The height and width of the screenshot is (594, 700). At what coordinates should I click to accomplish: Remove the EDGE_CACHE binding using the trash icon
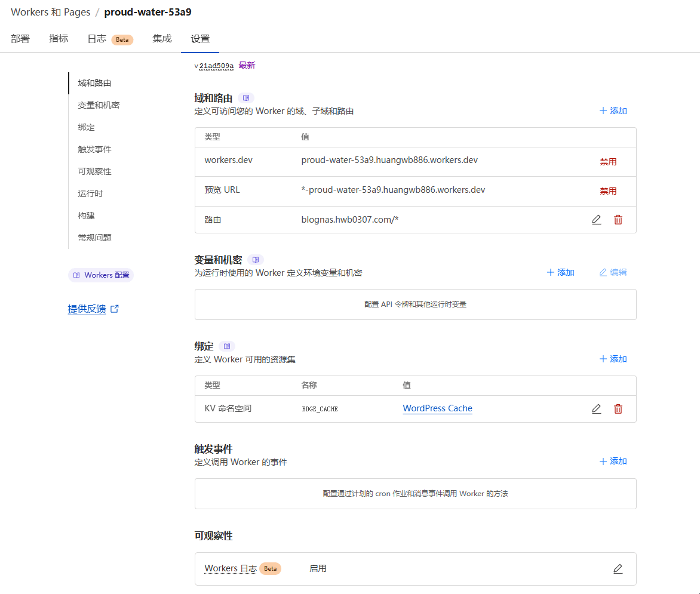pyautogui.click(x=618, y=409)
